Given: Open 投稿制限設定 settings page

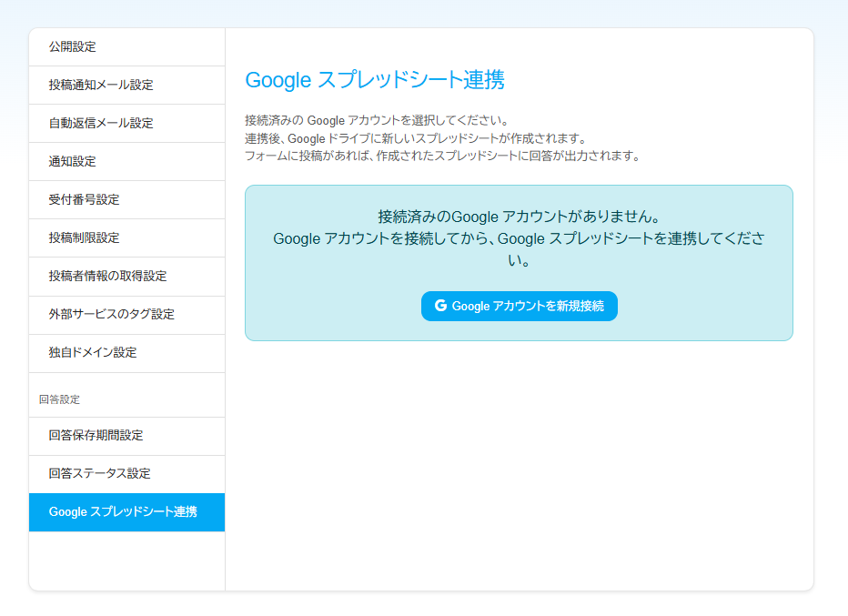Looking at the screenshot, I should 126,238.
